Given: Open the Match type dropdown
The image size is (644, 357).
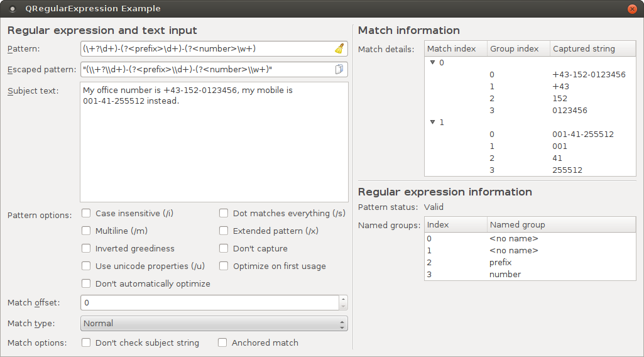Looking at the screenshot, I should tap(214, 324).
